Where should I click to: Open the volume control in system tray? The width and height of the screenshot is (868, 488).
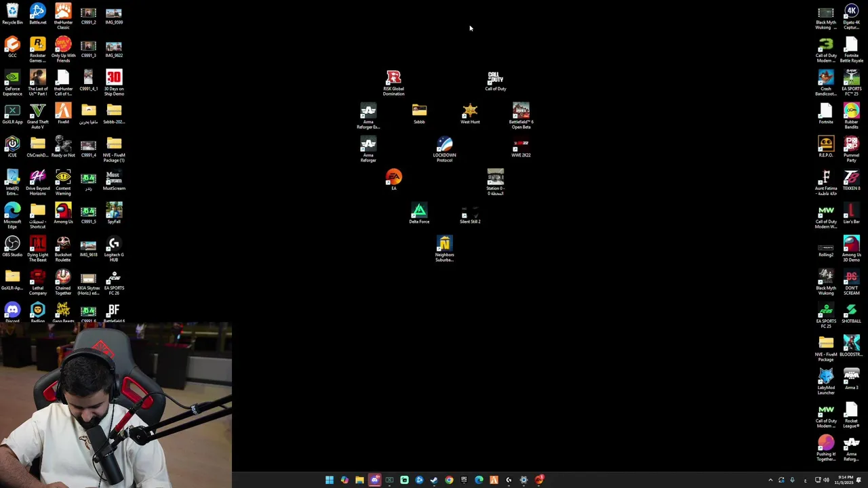[x=827, y=480]
